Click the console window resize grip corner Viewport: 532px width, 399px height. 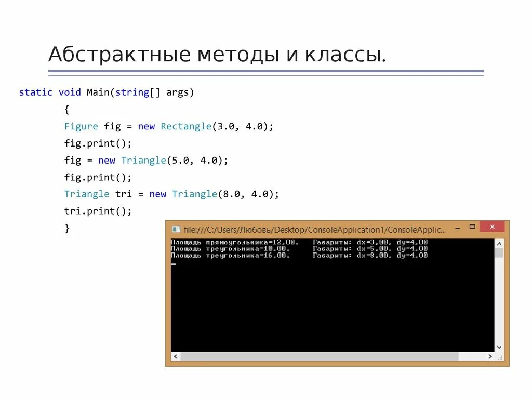(500, 357)
